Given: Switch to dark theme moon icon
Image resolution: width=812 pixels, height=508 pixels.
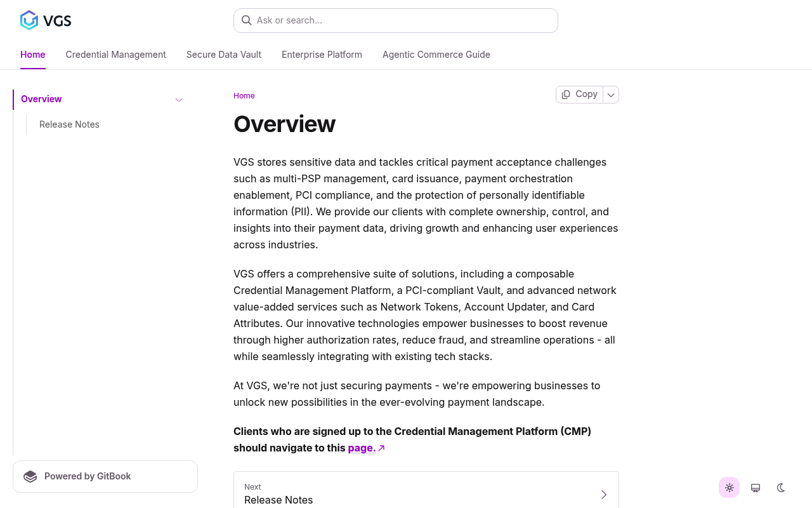Looking at the screenshot, I should click(x=782, y=488).
